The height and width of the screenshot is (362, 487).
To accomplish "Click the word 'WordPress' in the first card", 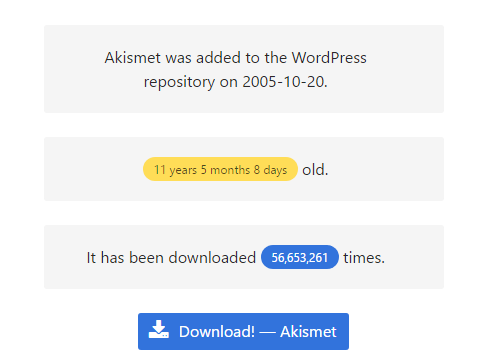I will (329, 58).
